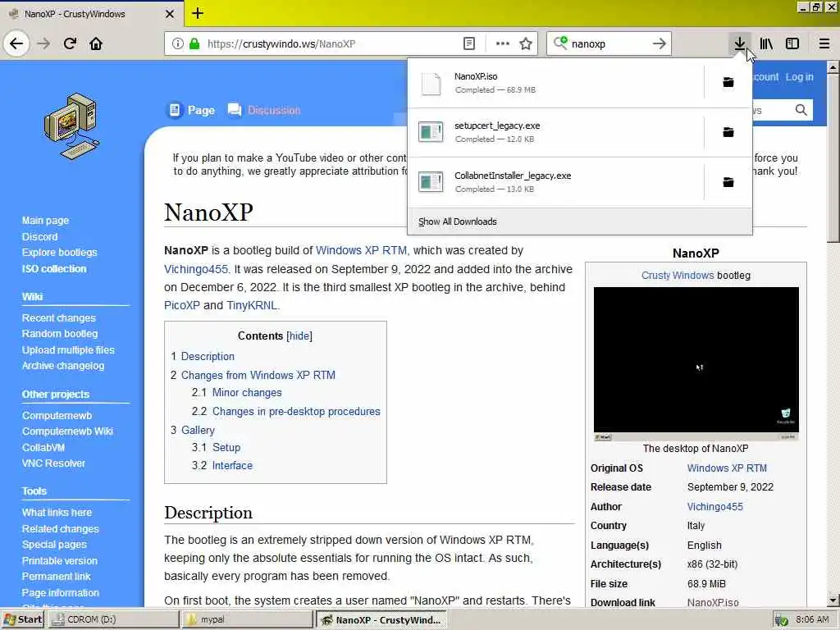The width and height of the screenshot is (840, 630).
Task: Open Recent changes sidebar link
Action: 59,317
